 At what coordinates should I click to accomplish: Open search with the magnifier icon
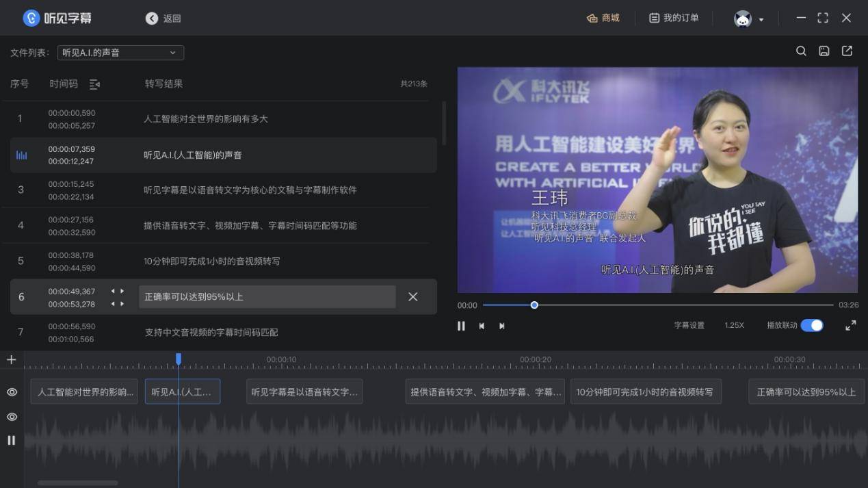coord(800,51)
